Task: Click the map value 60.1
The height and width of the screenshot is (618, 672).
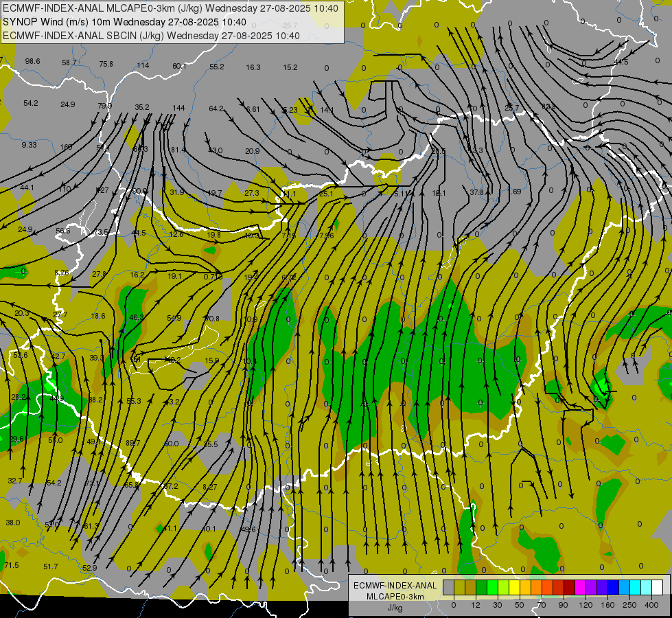Action: (180, 66)
